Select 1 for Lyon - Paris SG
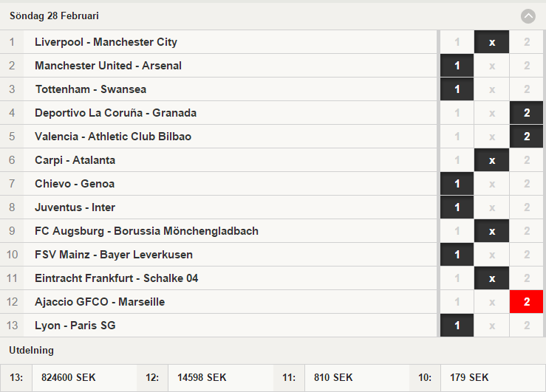546x392 pixels. [x=457, y=326]
